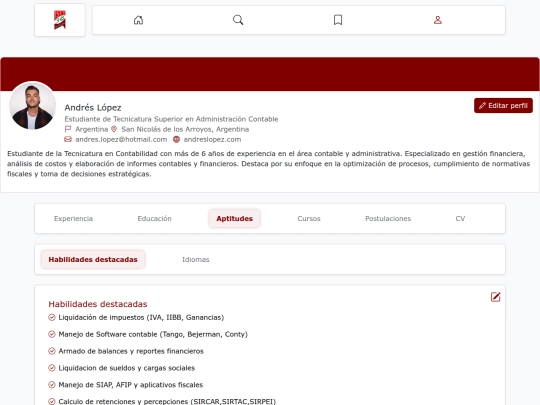Click the institute logo at top left

[60, 20]
